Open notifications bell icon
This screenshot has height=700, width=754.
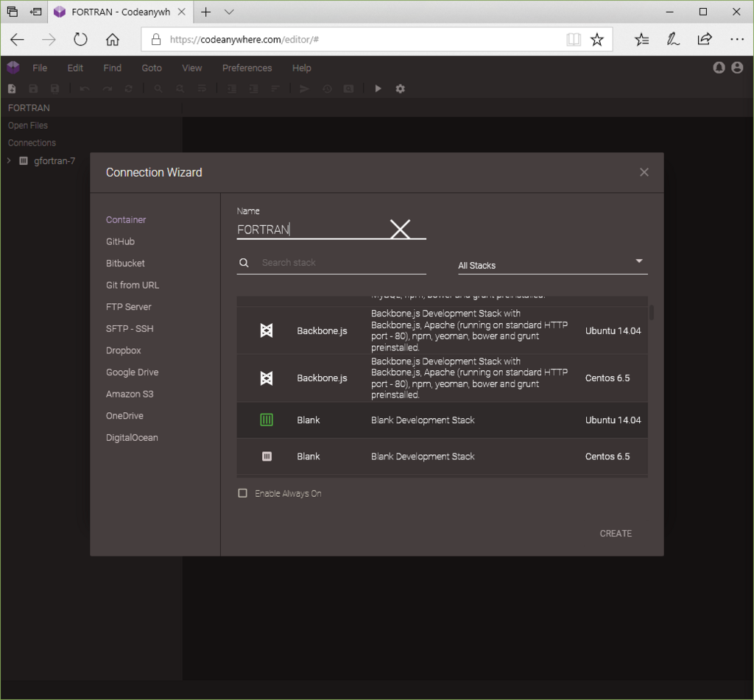point(719,68)
